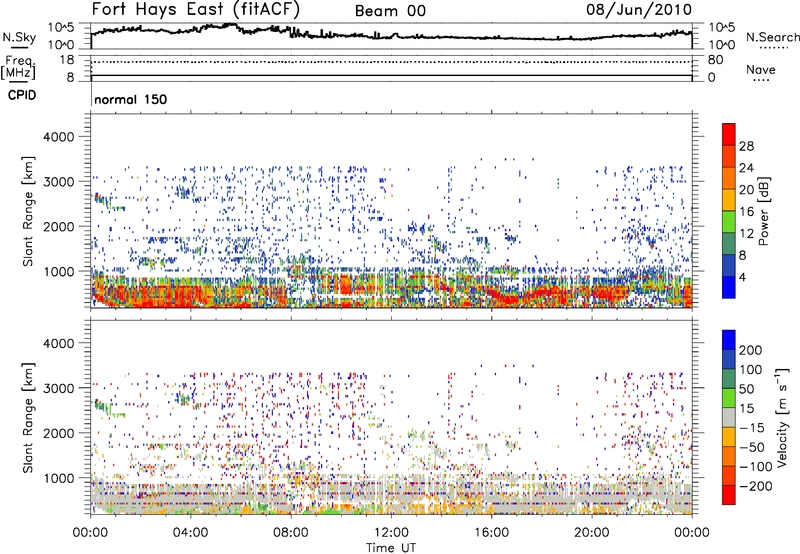Image resolution: width=800 pixels, height=554 pixels.
Task: Click the '20:00' time axis label
Action: click(x=592, y=533)
